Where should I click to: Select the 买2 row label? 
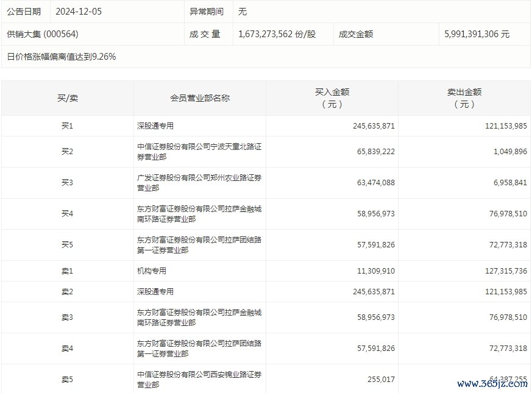tap(67, 151)
